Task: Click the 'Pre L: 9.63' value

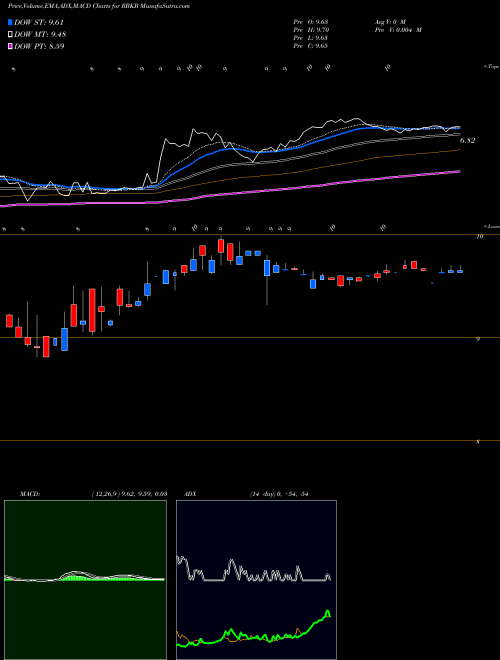Action: click(311, 38)
